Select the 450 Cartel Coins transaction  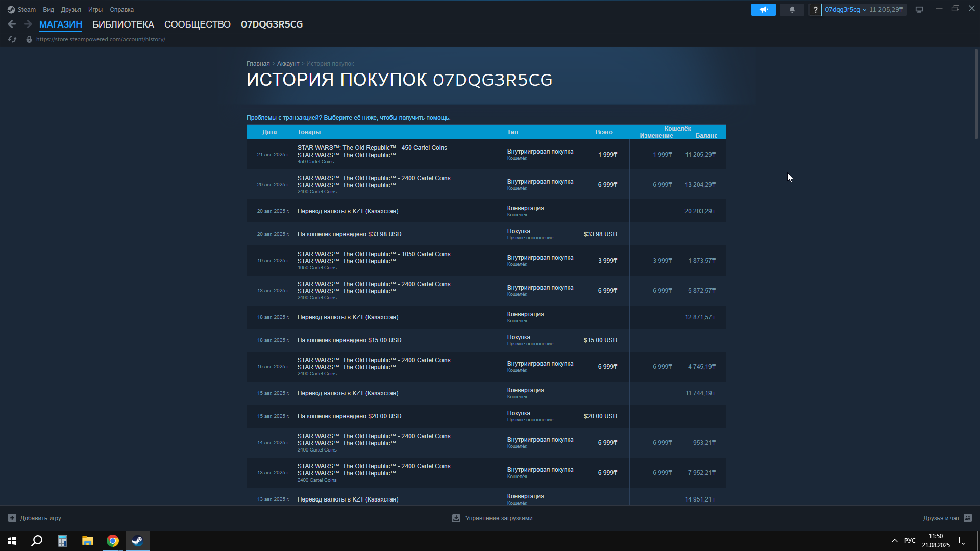[x=486, y=155]
